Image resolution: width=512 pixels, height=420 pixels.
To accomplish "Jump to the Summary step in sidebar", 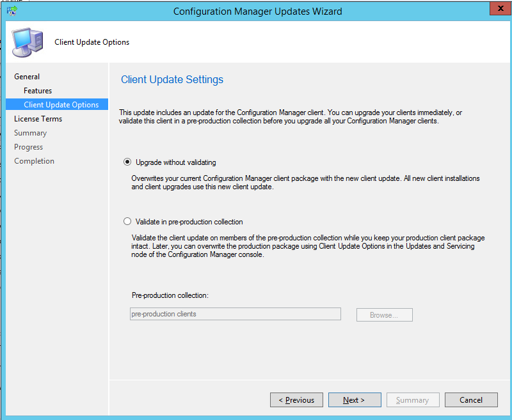I will [x=30, y=133].
